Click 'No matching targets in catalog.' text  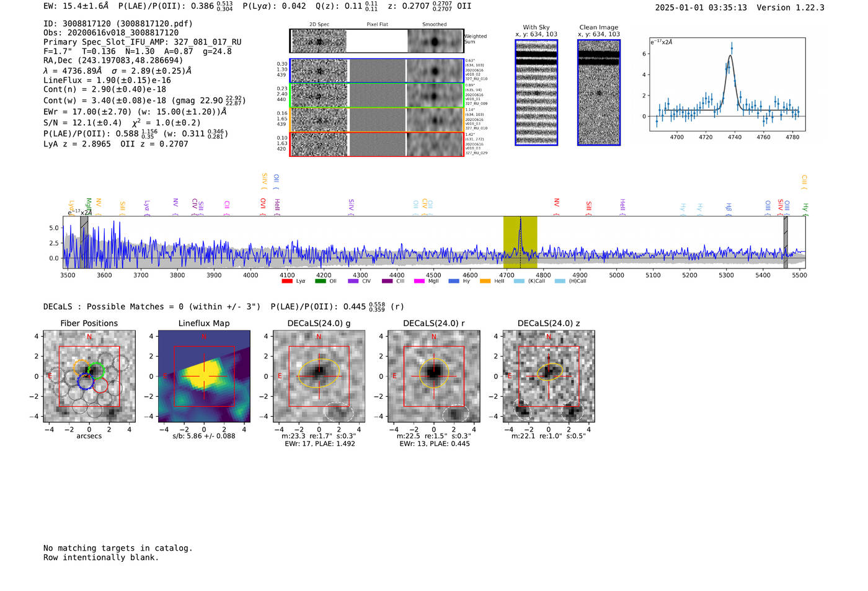(118, 548)
